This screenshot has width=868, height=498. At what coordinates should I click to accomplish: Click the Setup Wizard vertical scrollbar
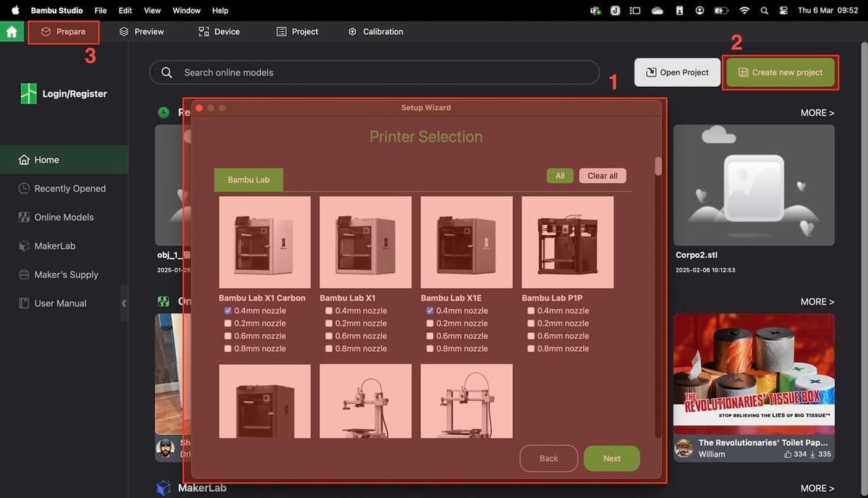pyautogui.click(x=658, y=166)
